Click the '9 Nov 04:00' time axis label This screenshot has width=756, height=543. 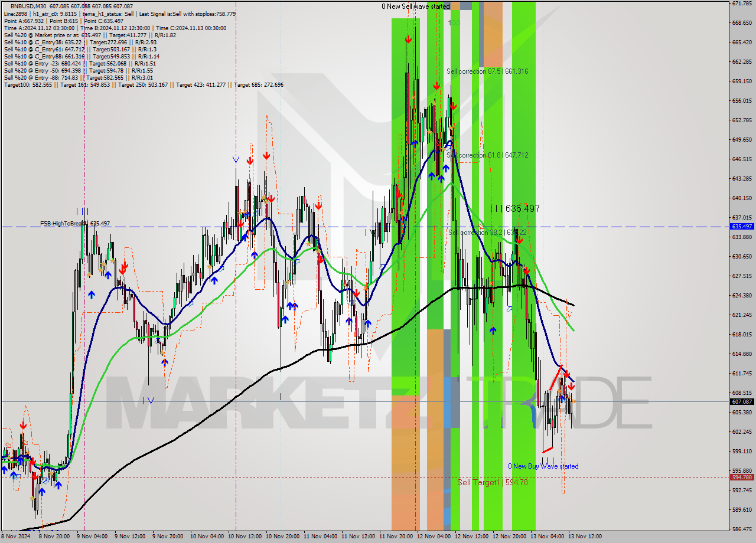pos(93,537)
